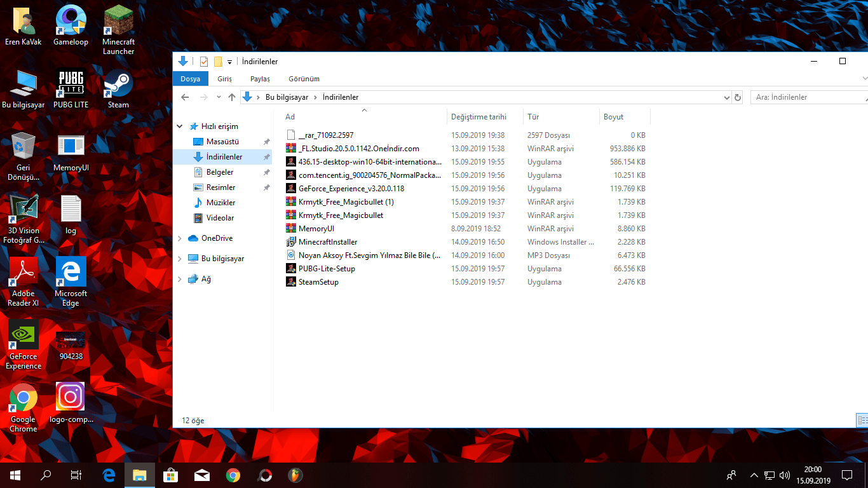Switch to the Giriş ribbon tab
The height and width of the screenshot is (488, 868).
point(224,79)
